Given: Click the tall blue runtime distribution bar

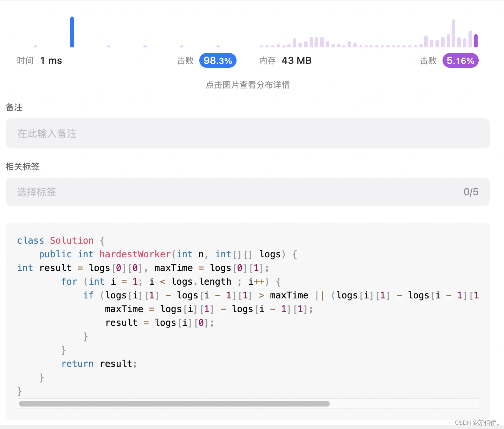Looking at the screenshot, I should point(72,32).
